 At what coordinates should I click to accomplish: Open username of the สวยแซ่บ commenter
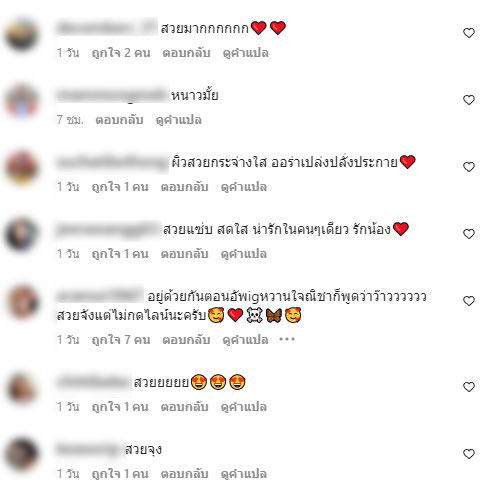pos(108,230)
